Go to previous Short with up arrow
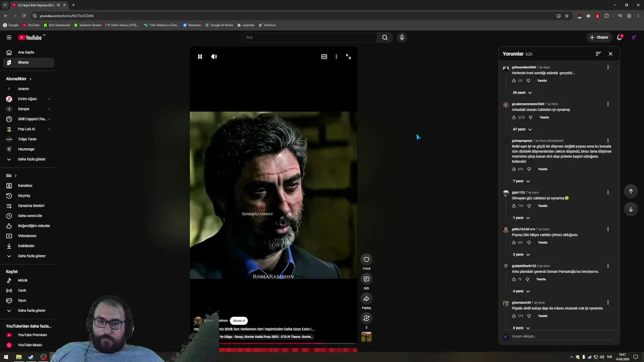This screenshot has height=362, width=644. coord(631,191)
